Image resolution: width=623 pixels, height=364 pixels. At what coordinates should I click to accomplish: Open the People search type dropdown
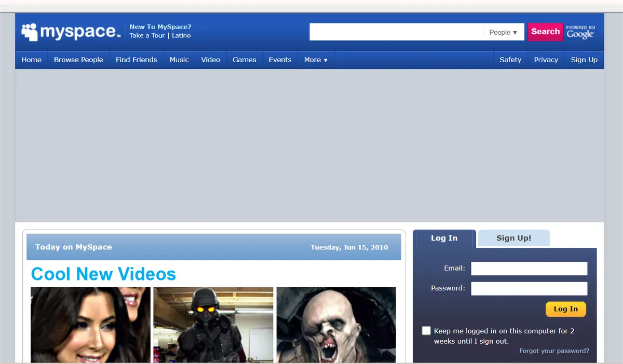click(x=503, y=32)
